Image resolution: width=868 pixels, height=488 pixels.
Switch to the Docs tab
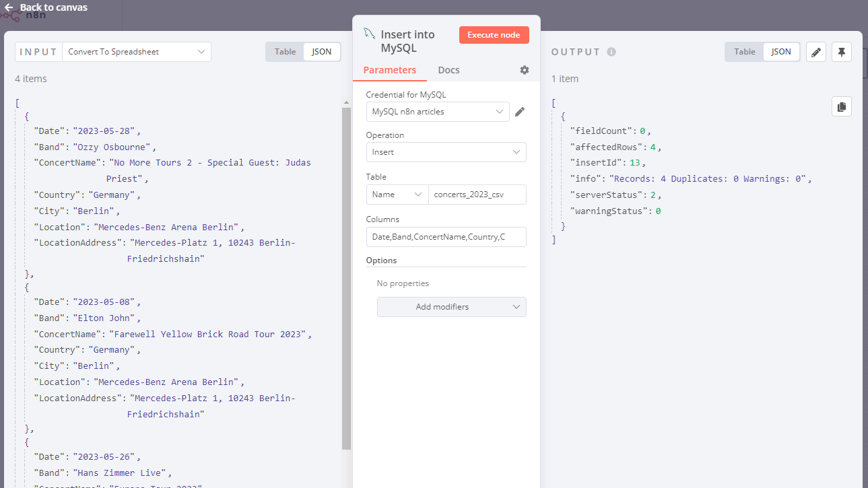448,69
